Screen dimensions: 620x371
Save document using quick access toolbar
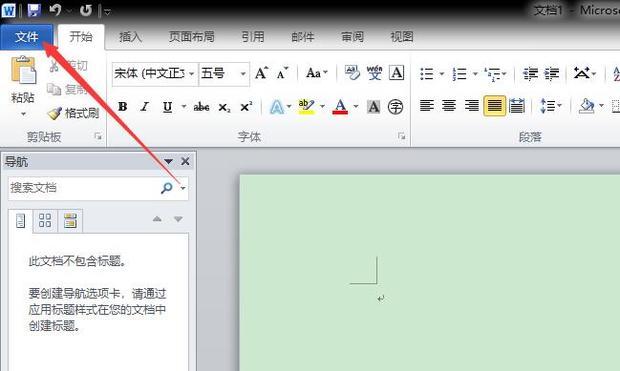point(34,10)
